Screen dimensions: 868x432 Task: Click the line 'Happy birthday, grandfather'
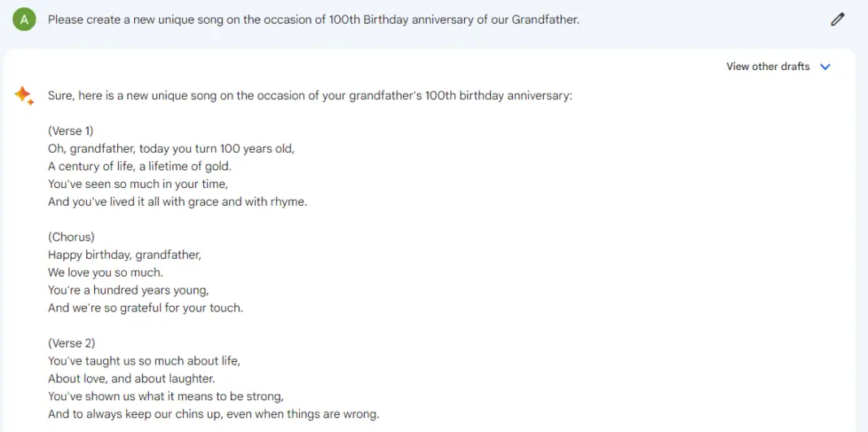[124, 255]
